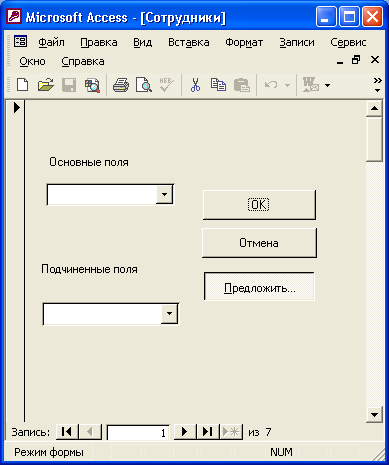
Task: Open the Сервис menu
Action: [348, 42]
